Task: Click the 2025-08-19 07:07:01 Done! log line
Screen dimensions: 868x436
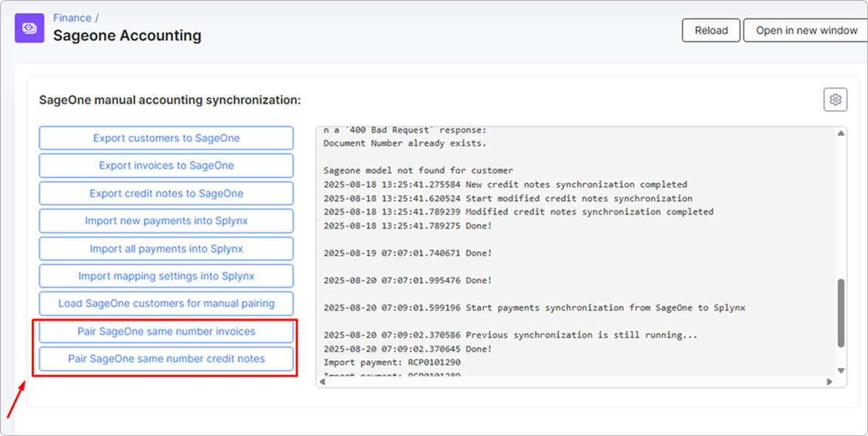Action: [x=408, y=253]
